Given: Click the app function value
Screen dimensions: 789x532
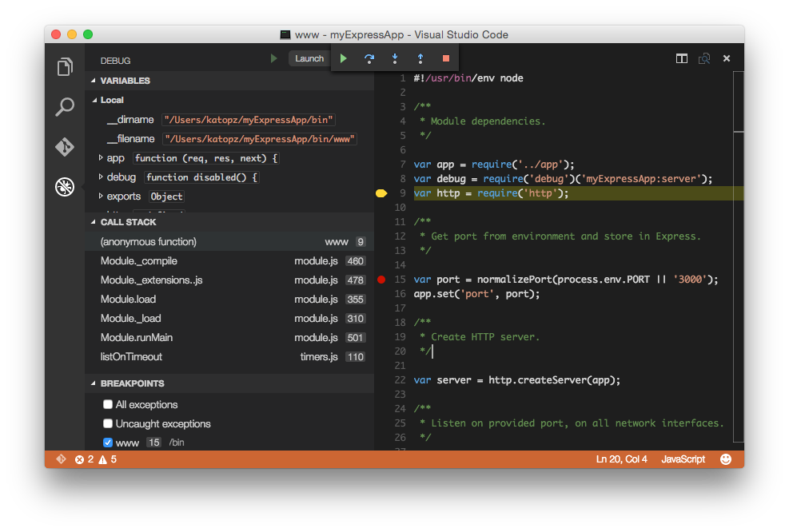Looking at the screenshot, I should pos(206,158).
